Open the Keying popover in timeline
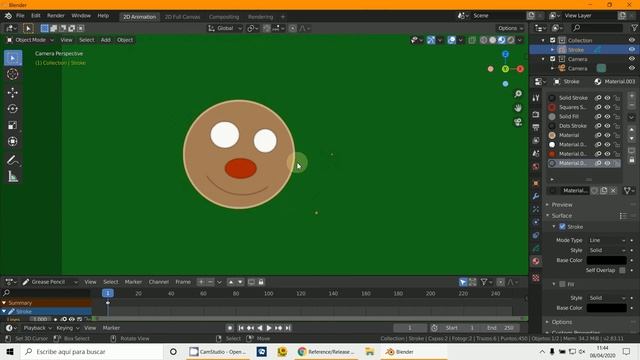Image resolution: width=640 pixels, height=360 pixels. 67,328
